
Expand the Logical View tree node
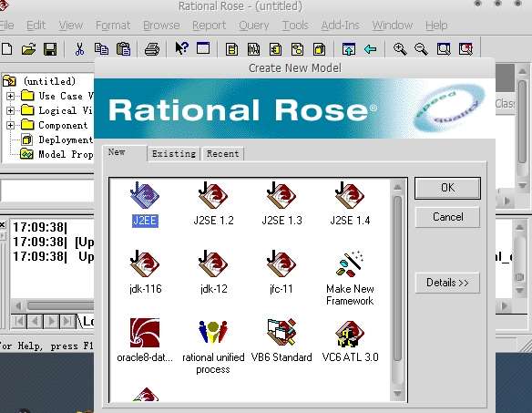pos(11,110)
